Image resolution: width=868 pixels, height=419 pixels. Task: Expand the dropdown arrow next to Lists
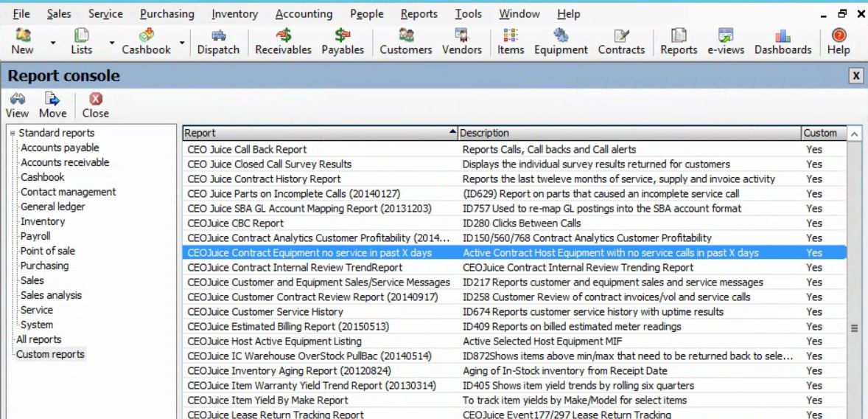(112, 42)
